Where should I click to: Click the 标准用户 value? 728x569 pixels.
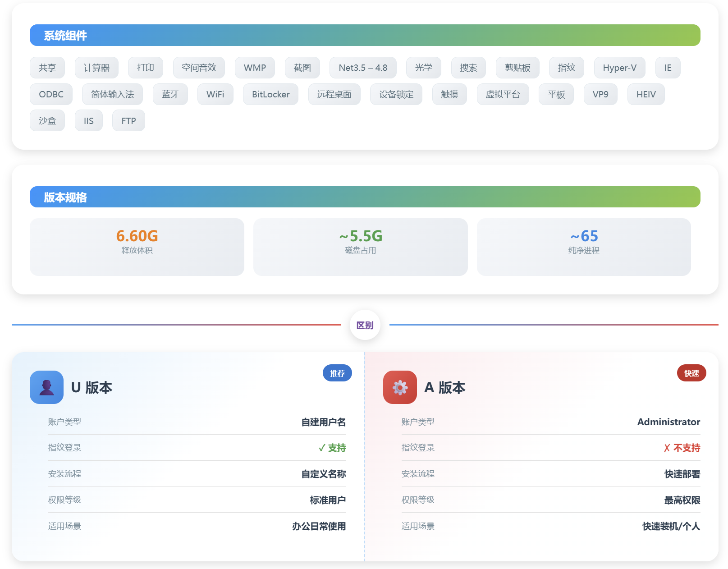pyautogui.click(x=328, y=500)
